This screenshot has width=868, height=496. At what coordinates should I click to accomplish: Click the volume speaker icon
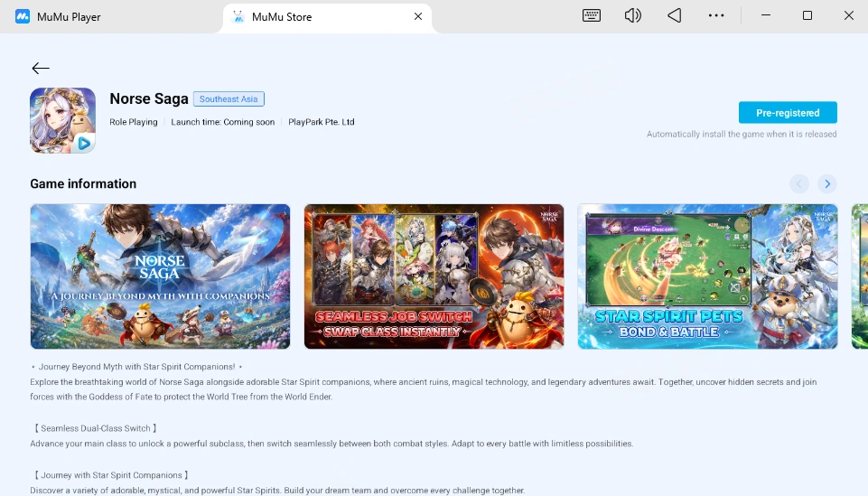point(633,15)
